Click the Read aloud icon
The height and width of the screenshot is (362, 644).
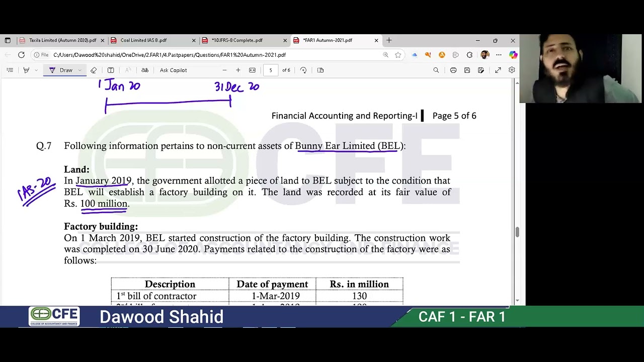click(128, 70)
